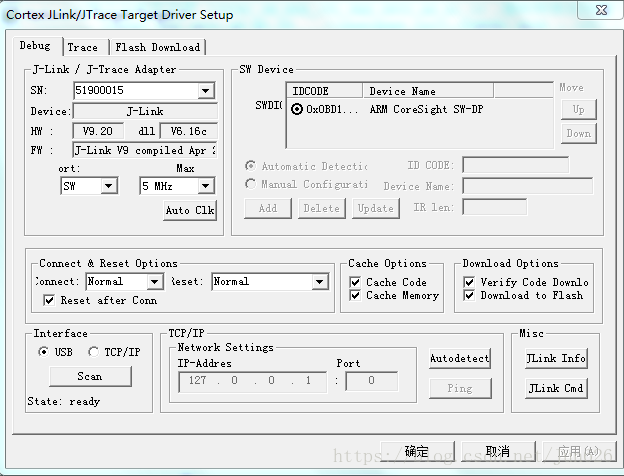Image resolution: width=624 pixels, height=476 pixels.
Task: Select Manual Configuration radio option
Action: 250,184
